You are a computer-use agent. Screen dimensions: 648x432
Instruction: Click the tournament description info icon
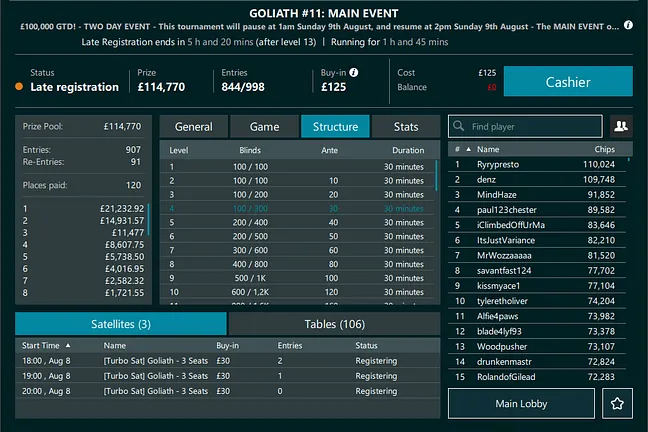627,25
